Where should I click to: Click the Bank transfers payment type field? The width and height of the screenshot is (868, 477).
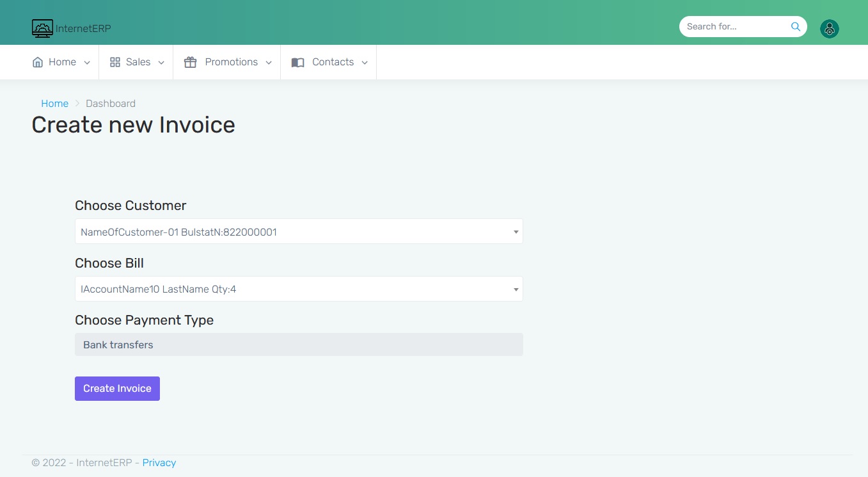tap(299, 344)
